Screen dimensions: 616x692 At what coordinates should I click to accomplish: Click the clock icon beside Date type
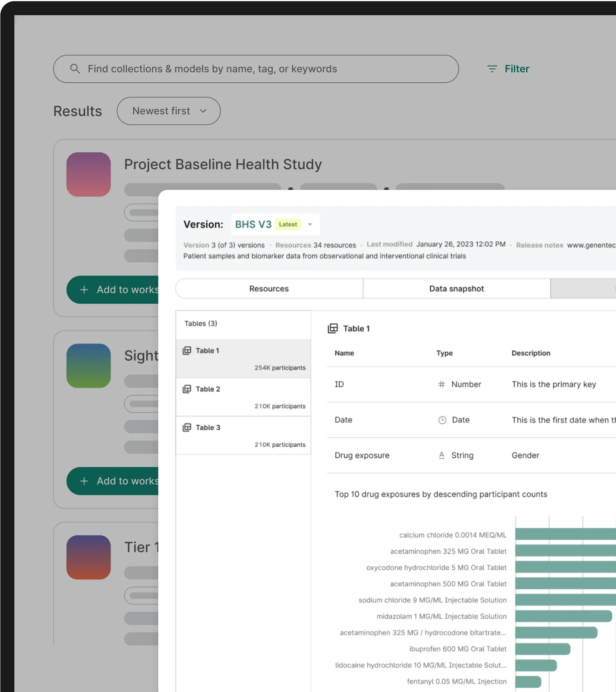point(442,420)
